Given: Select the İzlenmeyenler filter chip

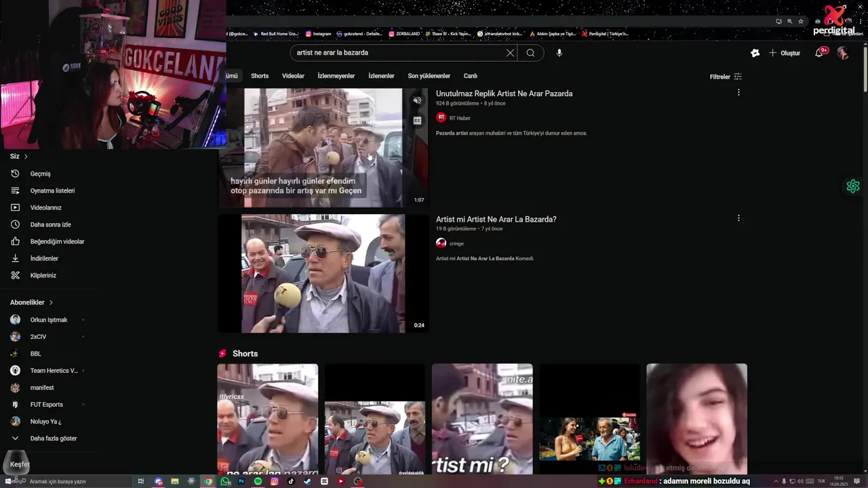Looking at the screenshot, I should pos(336,76).
